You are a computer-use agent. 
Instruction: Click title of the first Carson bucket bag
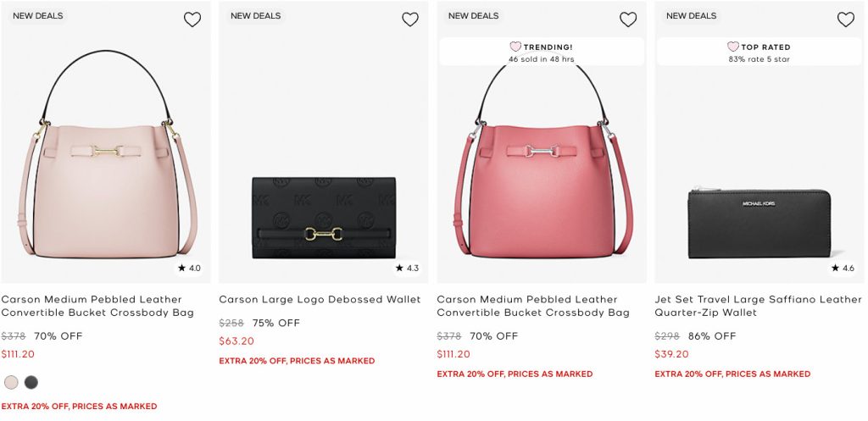pyautogui.click(x=97, y=306)
